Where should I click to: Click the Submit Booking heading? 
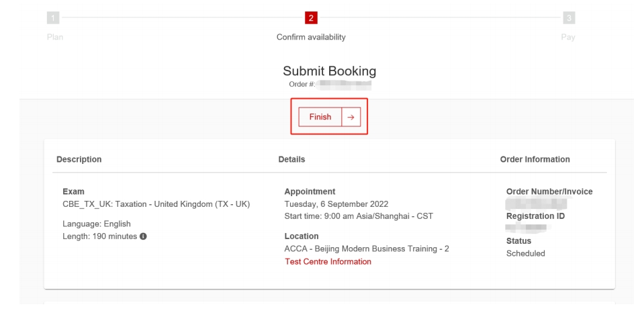point(328,72)
